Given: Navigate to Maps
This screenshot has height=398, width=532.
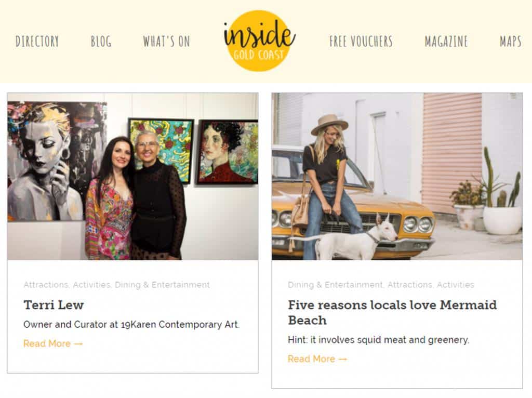Looking at the screenshot, I should [510, 42].
